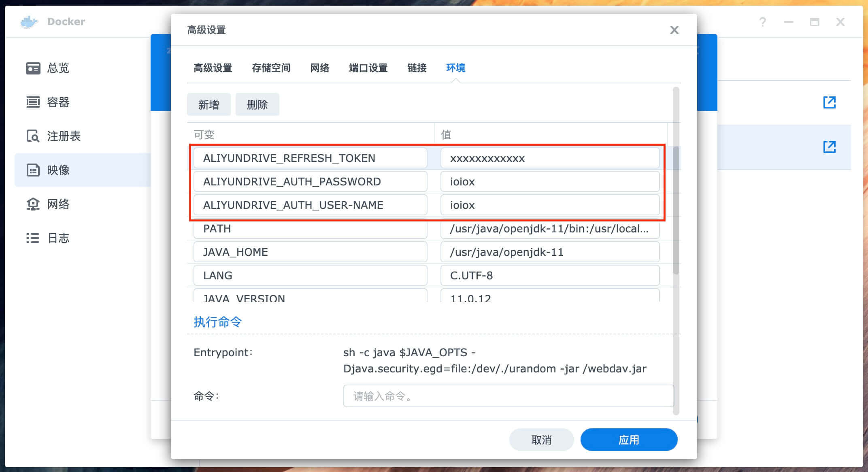Click the Entrypoint: label

point(223,353)
